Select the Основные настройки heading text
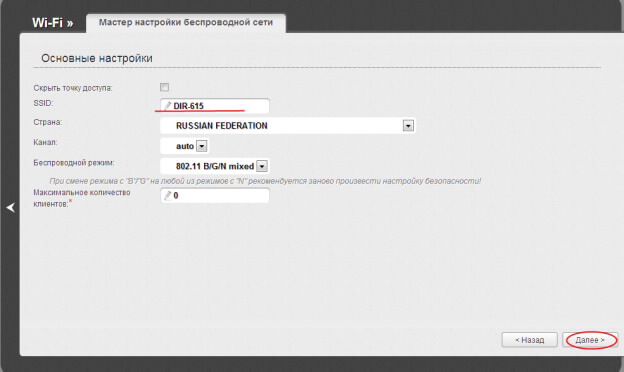 pyautogui.click(x=97, y=58)
